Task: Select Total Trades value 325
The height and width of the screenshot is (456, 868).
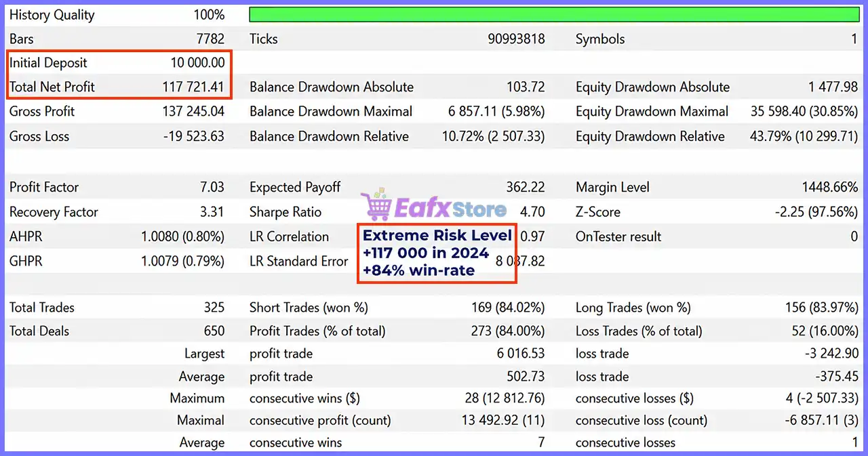Action: [x=214, y=308]
